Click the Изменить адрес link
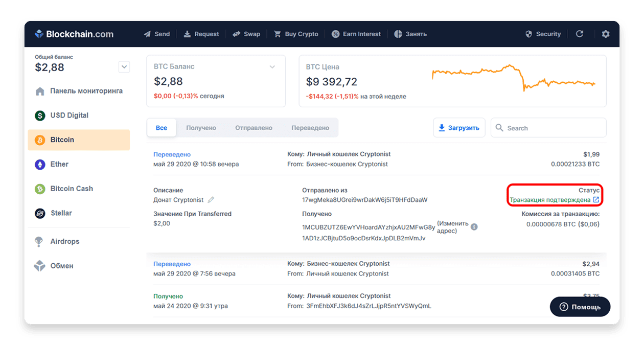This screenshot has height=345, width=644. click(x=453, y=227)
